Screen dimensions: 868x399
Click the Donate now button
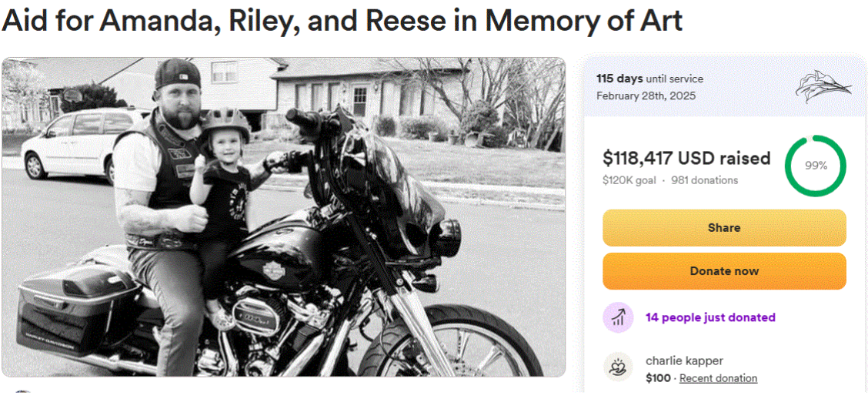pyautogui.click(x=724, y=271)
